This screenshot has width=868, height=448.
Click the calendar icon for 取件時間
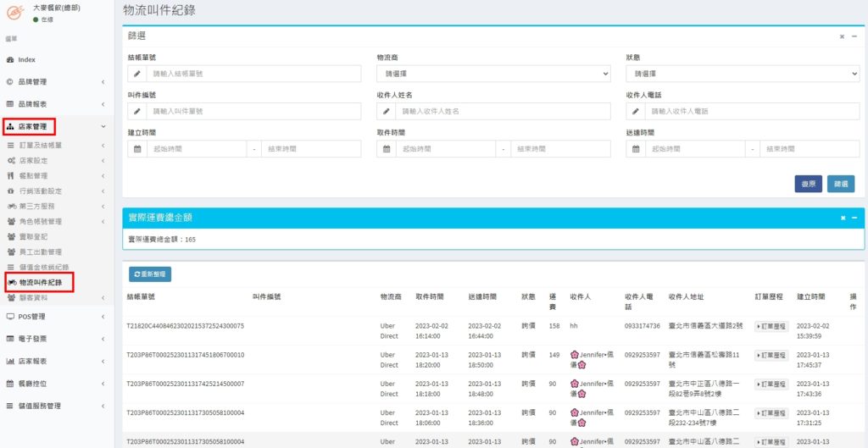[387, 148]
